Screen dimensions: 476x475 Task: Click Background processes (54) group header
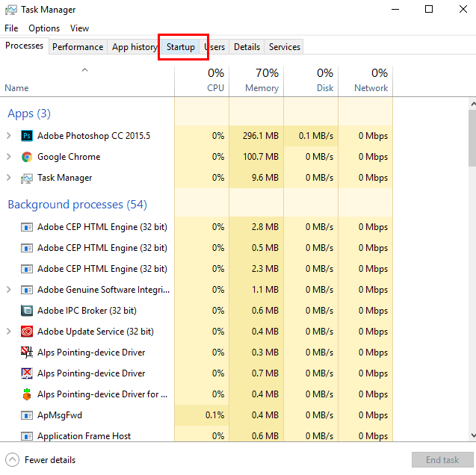coord(78,205)
